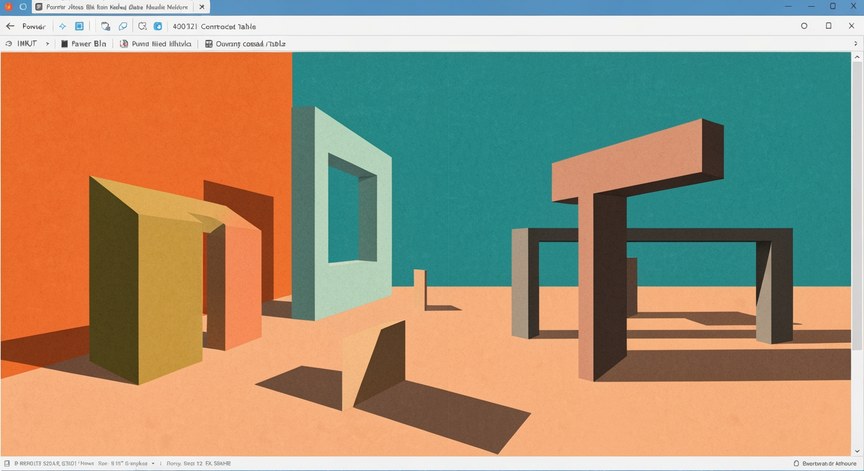864x471 pixels.
Task: Click the vertical scrollbar thumb
Action: pyautogui.click(x=857, y=205)
